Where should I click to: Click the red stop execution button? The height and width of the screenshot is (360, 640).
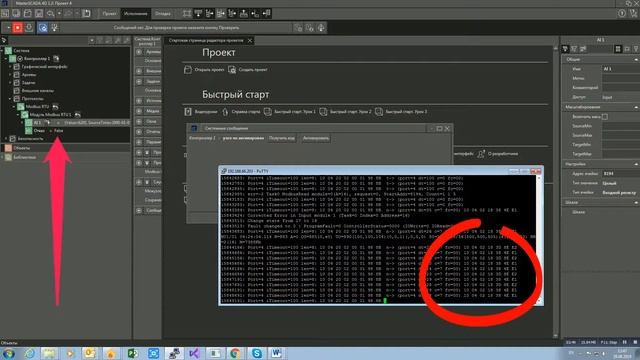pyautogui.click(x=18, y=28)
